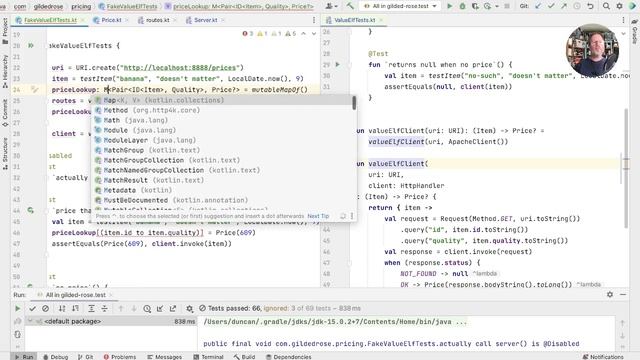This screenshot has width=640, height=360.
Task: Open left editor tab options menu
Action: tap(313, 20)
